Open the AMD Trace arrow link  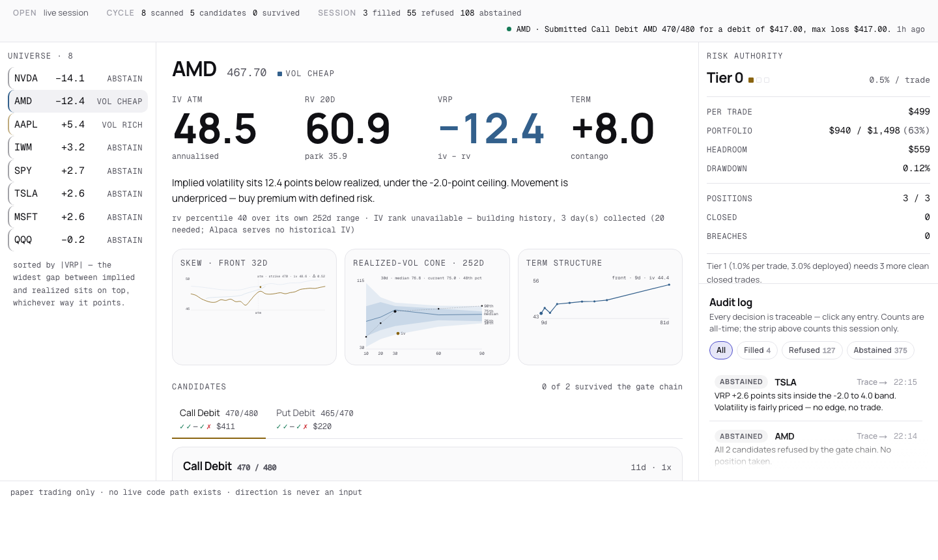click(x=872, y=436)
